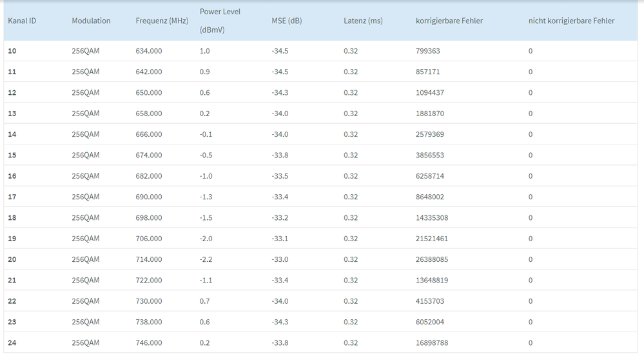Click the Kanal ID column header
Viewport: 644px width, 356px height.
pyautogui.click(x=22, y=21)
